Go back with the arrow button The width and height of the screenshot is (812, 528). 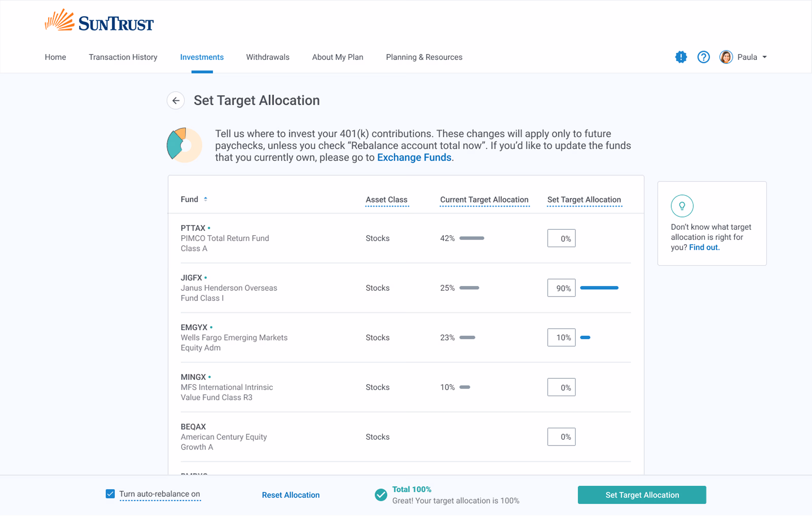(x=176, y=101)
